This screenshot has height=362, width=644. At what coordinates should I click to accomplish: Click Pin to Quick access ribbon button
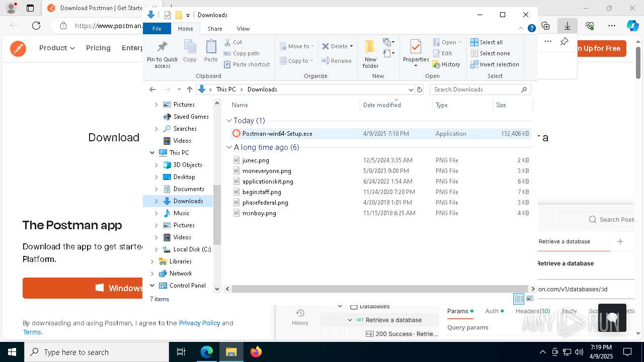pyautogui.click(x=162, y=54)
